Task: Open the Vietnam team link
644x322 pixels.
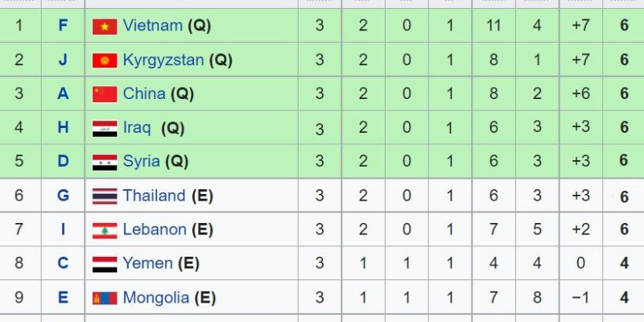Action: [x=153, y=26]
